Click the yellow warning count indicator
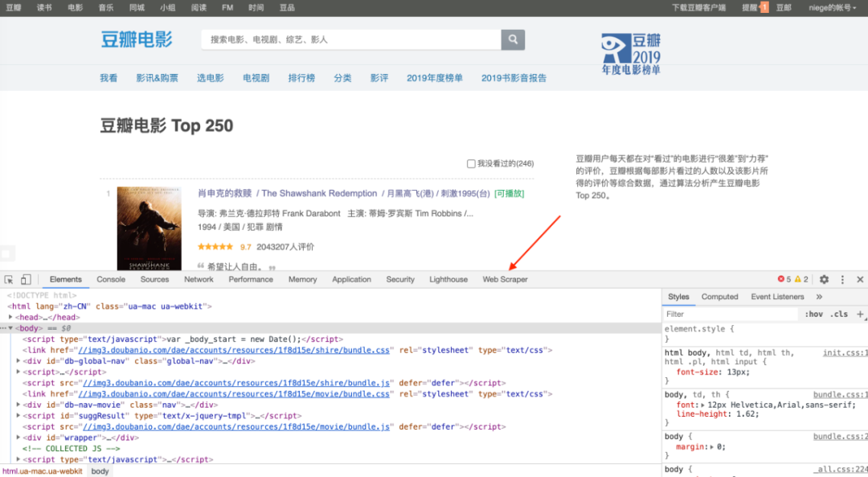Screen dimensions: 868x477 point(801,279)
